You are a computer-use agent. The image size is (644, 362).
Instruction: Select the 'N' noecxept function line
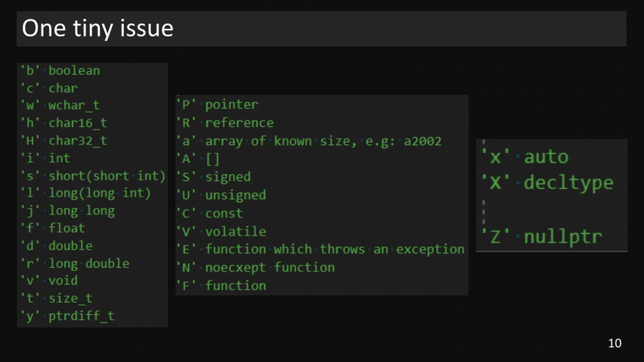(x=256, y=268)
